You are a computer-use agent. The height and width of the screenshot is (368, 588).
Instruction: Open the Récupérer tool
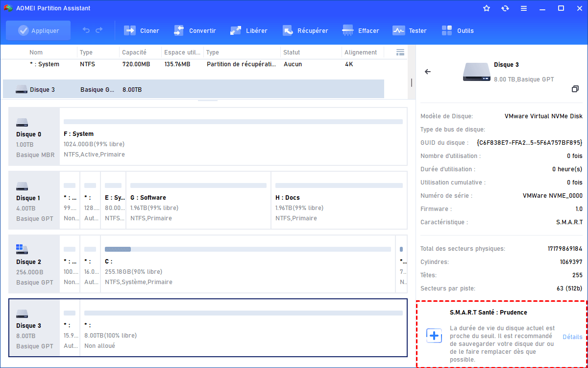click(x=288, y=30)
